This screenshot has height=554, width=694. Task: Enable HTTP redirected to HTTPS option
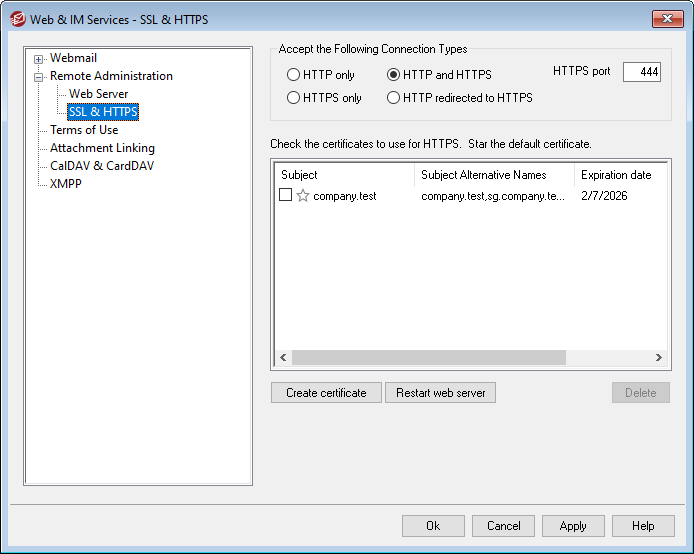point(394,98)
